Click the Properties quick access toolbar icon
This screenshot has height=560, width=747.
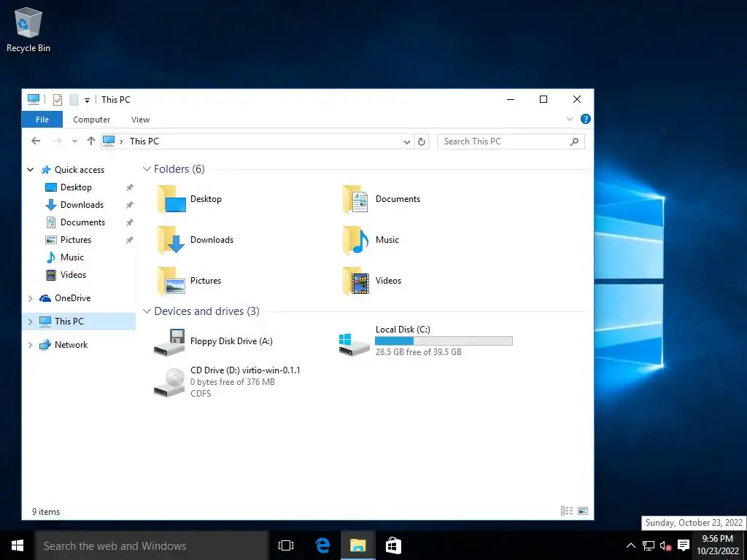pyautogui.click(x=58, y=99)
